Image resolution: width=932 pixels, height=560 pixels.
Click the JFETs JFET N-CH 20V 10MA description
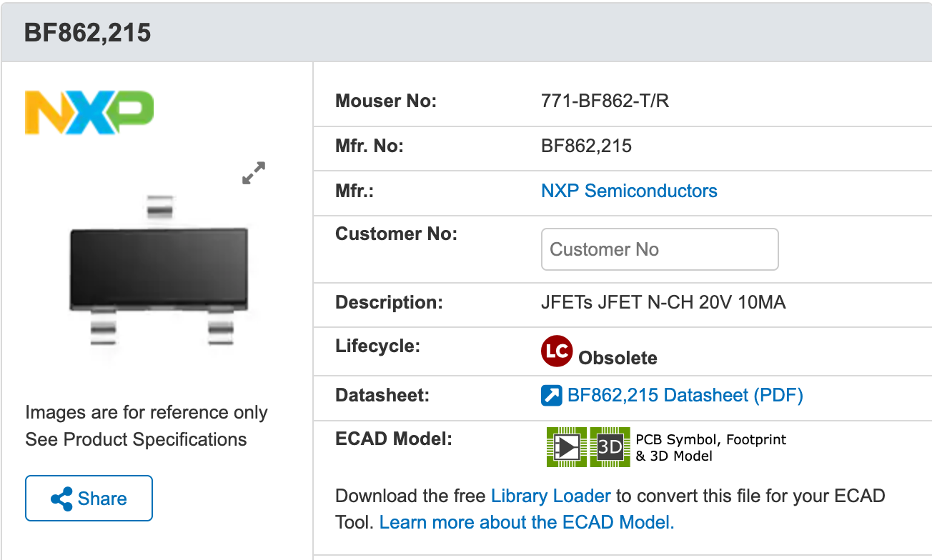[663, 302]
